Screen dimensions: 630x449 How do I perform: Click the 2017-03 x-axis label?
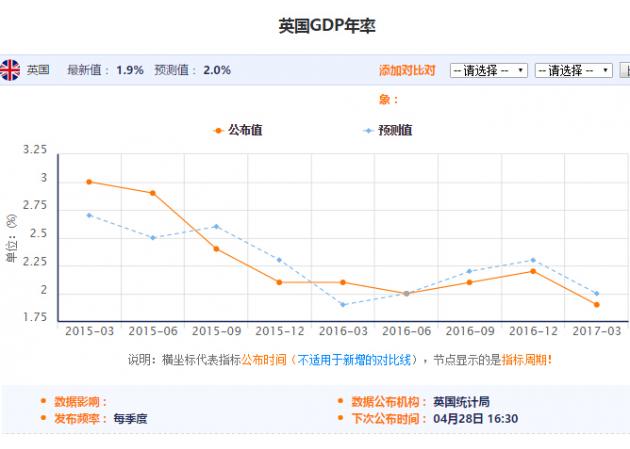tap(597, 331)
